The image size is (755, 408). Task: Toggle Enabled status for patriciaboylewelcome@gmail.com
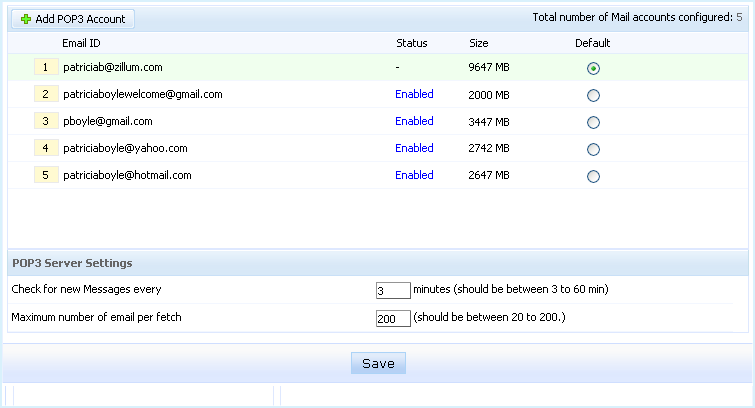[x=414, y=94]
